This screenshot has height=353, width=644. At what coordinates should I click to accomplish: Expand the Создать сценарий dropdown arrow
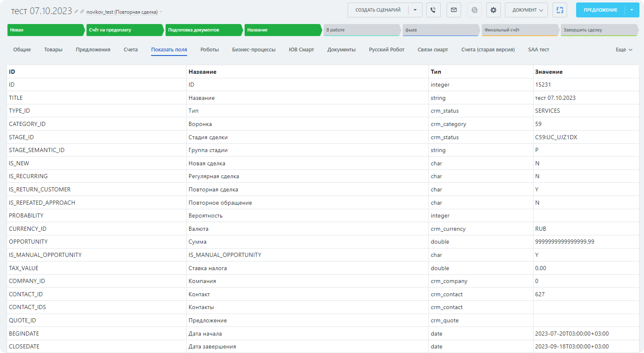[x=415, y=10]
